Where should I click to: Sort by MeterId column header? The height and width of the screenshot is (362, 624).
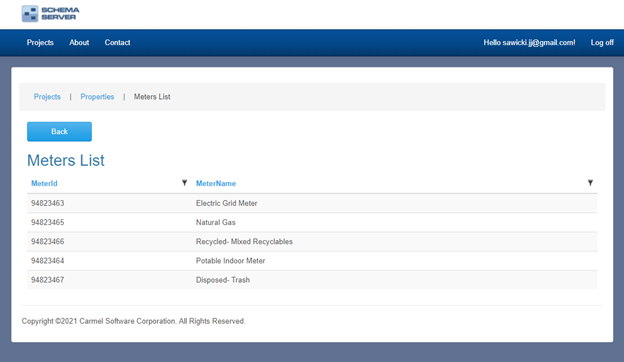tap(44, 183)
